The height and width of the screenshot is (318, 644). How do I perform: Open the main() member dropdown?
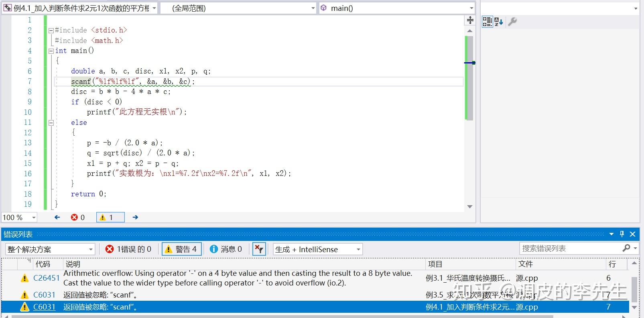(x=397, y=8)
